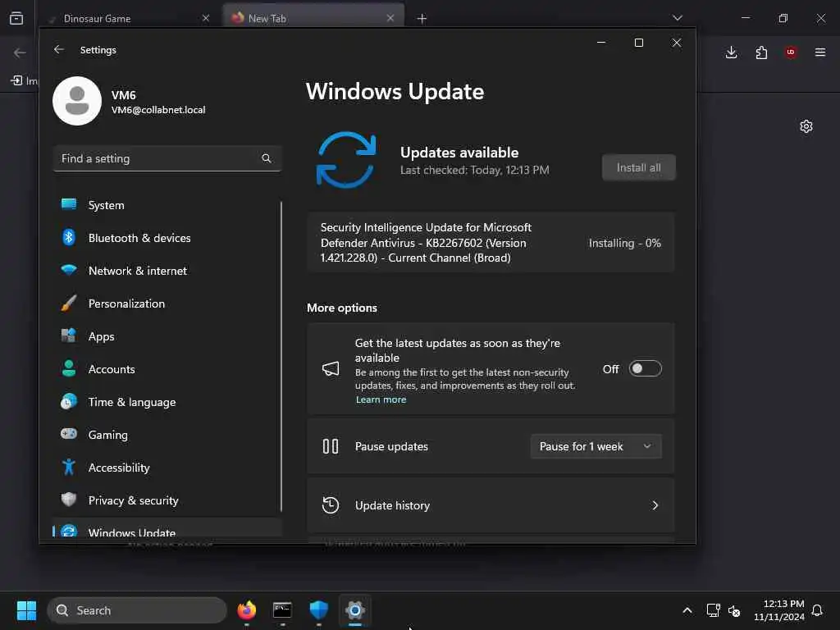Viewport: 840px width, 630px height.
Task: Click the muted volume tray icon
Action: pos(734,610)
